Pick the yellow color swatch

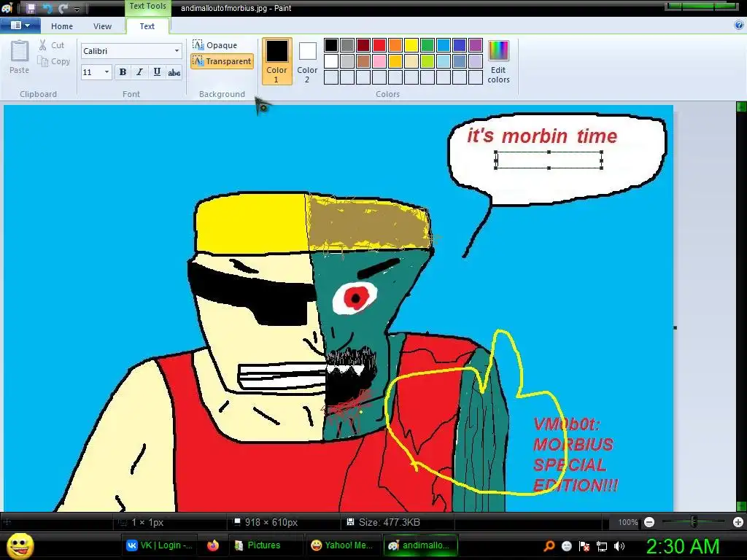tap(411, 45)
